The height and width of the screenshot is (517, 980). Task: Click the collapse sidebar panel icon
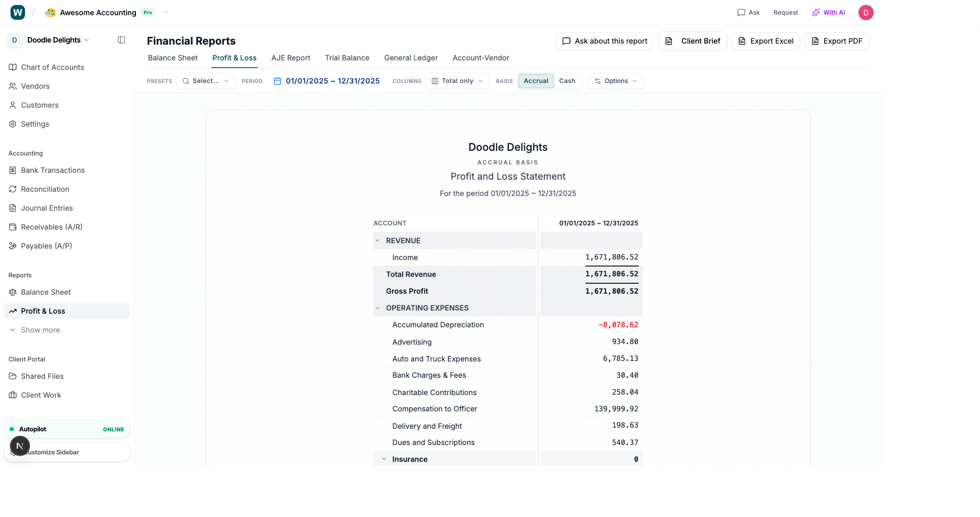click(x=121, y=40)
